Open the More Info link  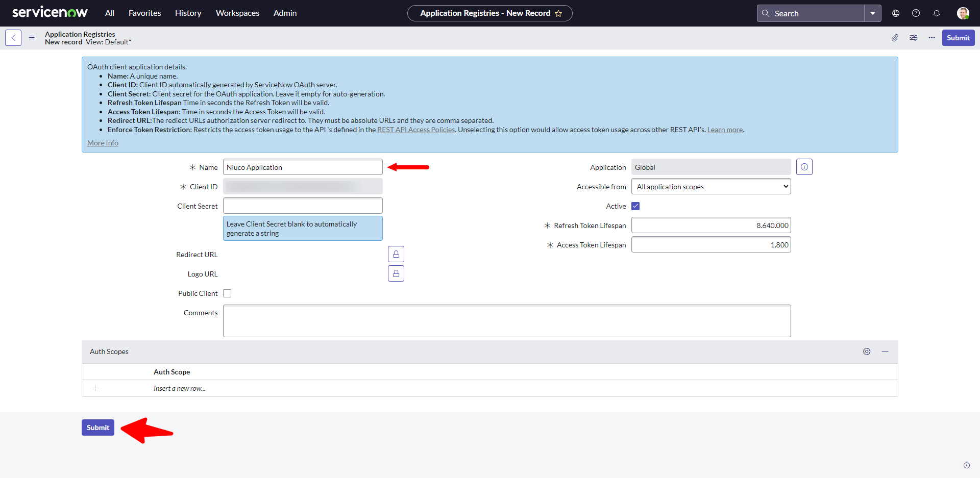click(x=103, y=143)
